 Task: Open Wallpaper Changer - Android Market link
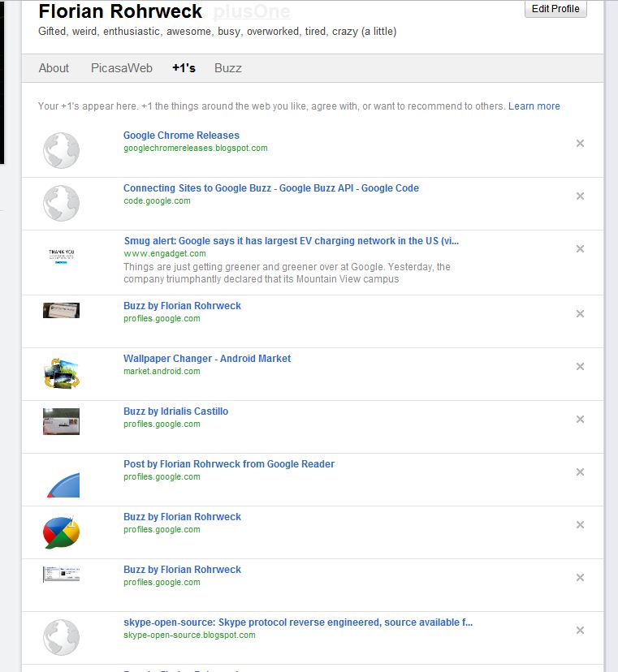(207, 358)
